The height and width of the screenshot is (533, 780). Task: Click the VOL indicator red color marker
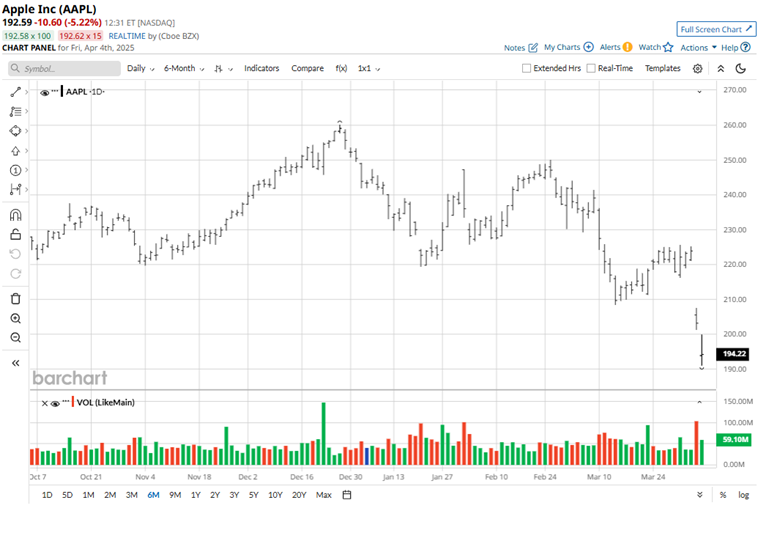pyautogui.click(x=73, y=402)
